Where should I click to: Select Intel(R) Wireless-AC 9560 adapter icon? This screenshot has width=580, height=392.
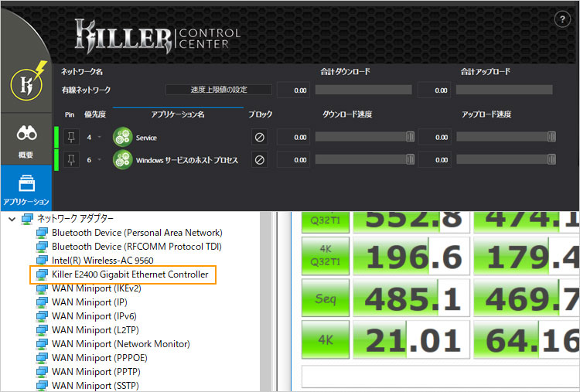pyautogui.click(x=42, y=261)
